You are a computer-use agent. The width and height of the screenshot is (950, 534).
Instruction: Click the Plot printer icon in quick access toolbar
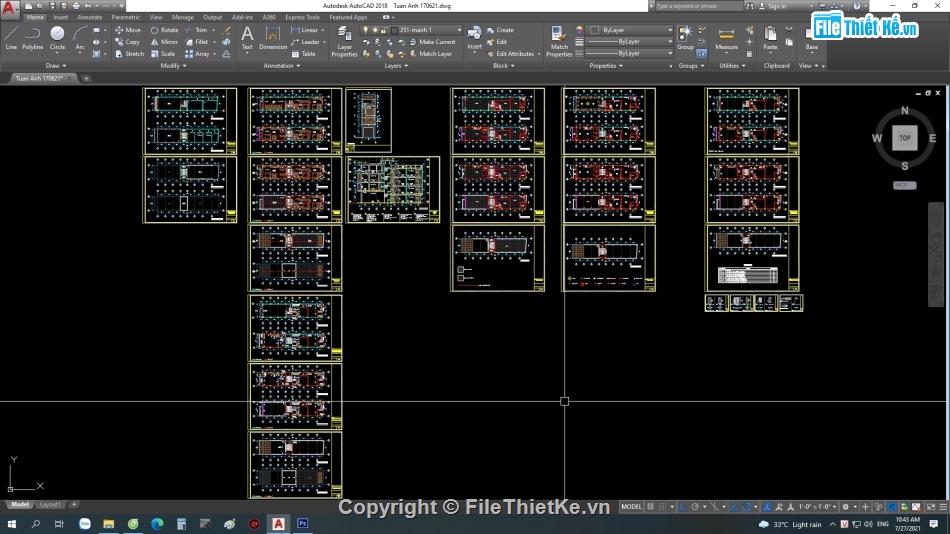[x=76, y=5]
